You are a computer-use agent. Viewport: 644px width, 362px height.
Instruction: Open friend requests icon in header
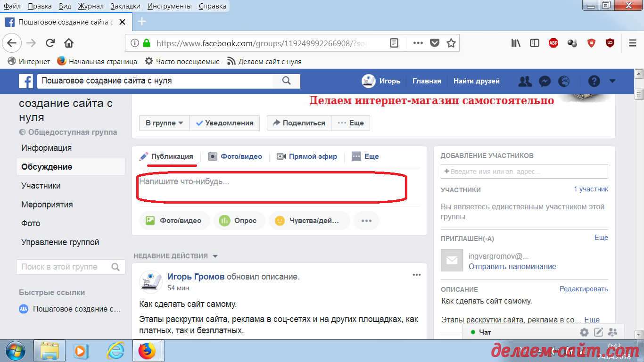coord(525,81)
